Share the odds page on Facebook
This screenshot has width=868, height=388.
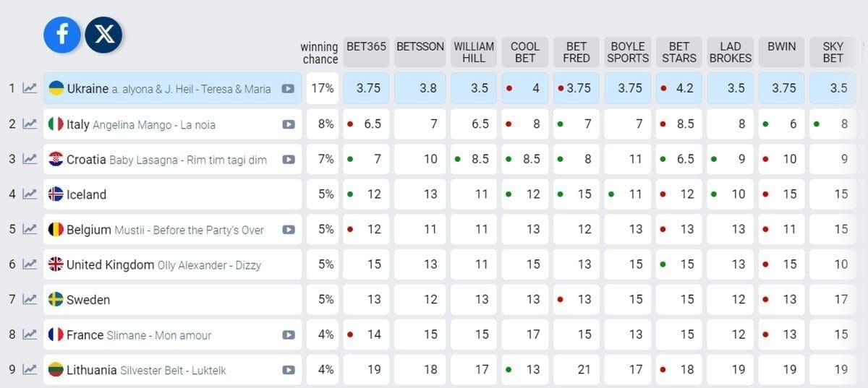(62, 35)
